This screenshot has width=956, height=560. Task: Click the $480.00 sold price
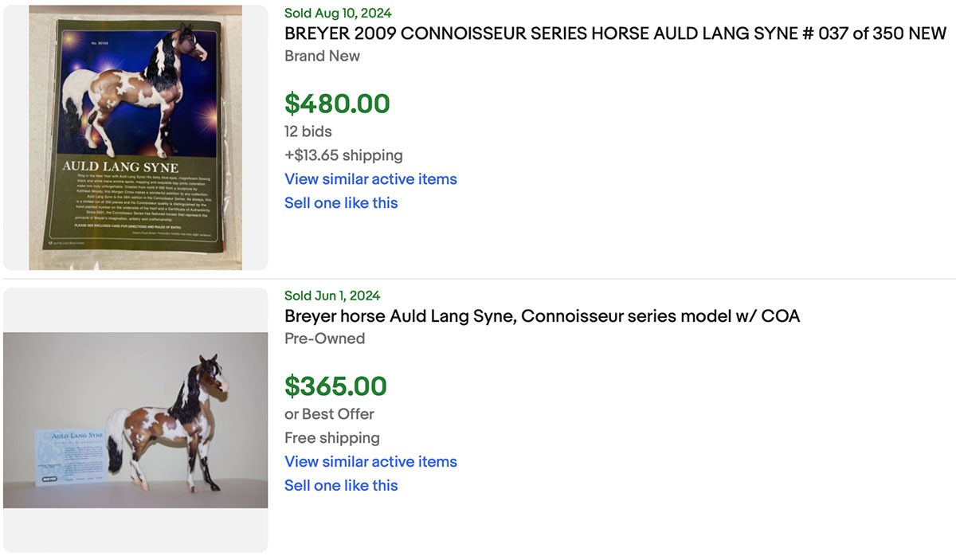click(337, 104)
